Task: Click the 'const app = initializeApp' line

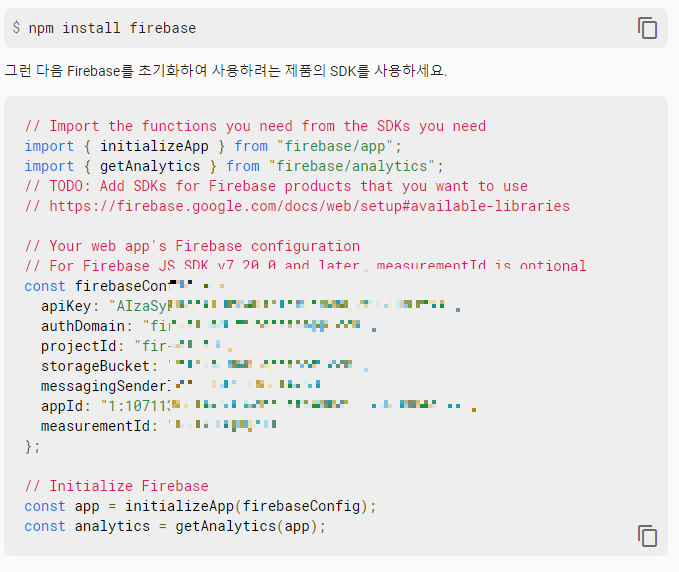Action: pyautogui.click(x=200, y=506)
